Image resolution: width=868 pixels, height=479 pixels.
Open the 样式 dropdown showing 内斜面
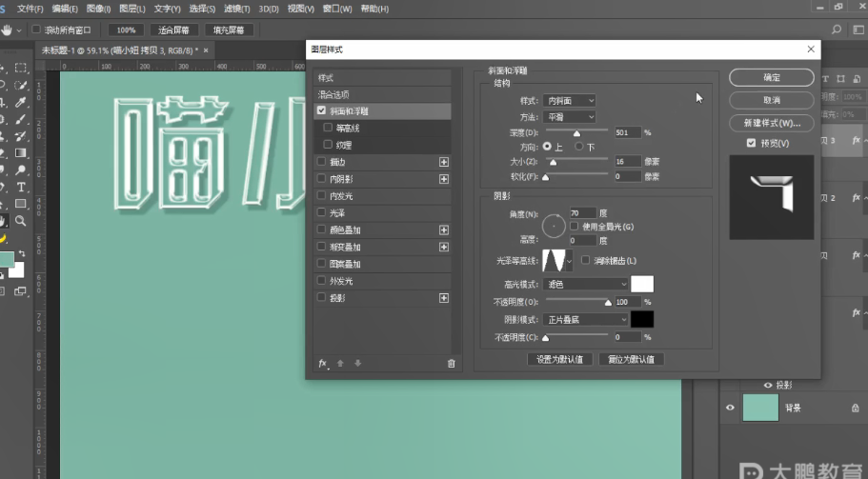tap(570, 101)
